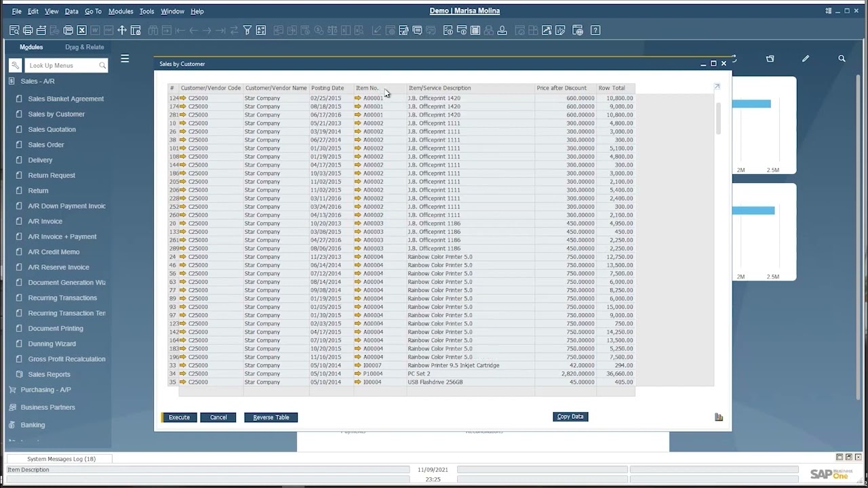Click the Item No. column header
The width and height of the screenshot is (868, 488).
[380, 88]
